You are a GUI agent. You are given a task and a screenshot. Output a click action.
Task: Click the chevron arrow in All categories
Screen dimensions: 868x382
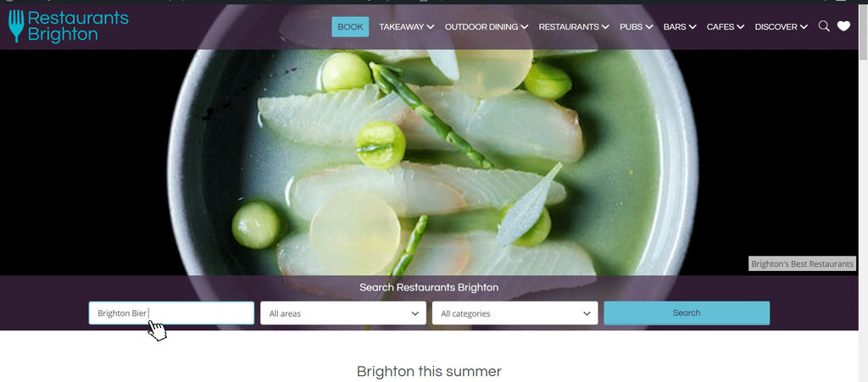click(x=587, y=313)
